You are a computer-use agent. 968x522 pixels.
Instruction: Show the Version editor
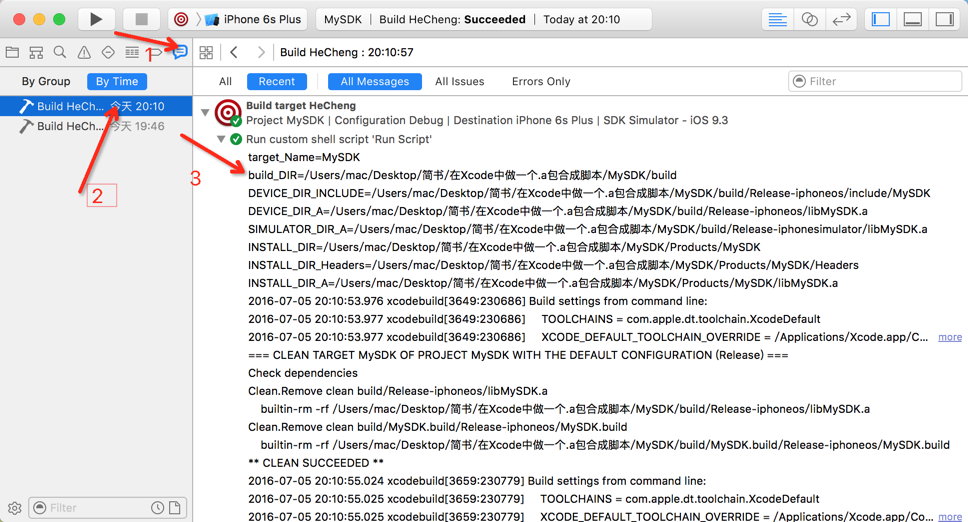coord(841,19)
